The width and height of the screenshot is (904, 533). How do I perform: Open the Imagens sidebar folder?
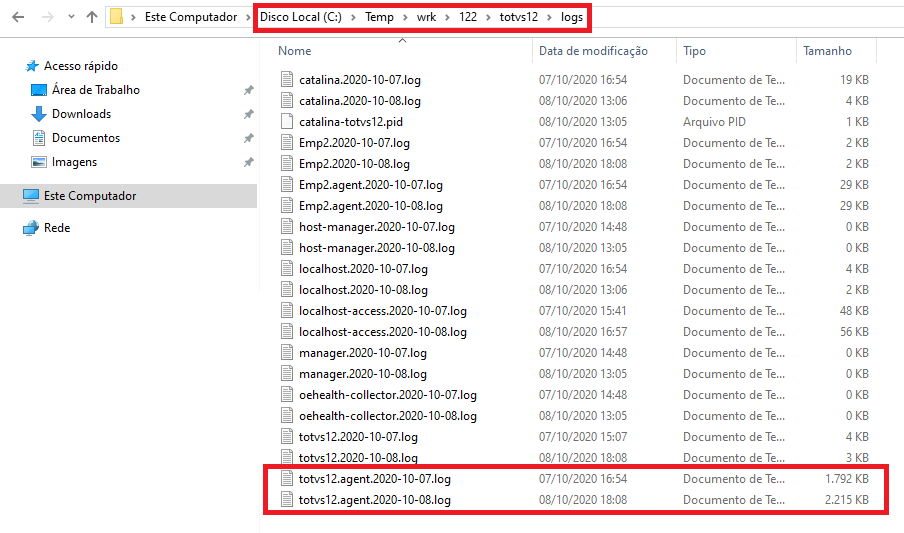pyautogui.click(x=74, y=162)
